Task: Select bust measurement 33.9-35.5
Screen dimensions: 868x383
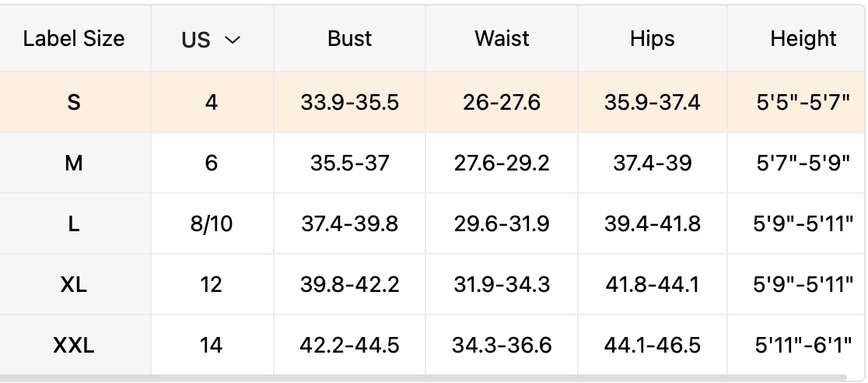Action: [x=349, y=102]
